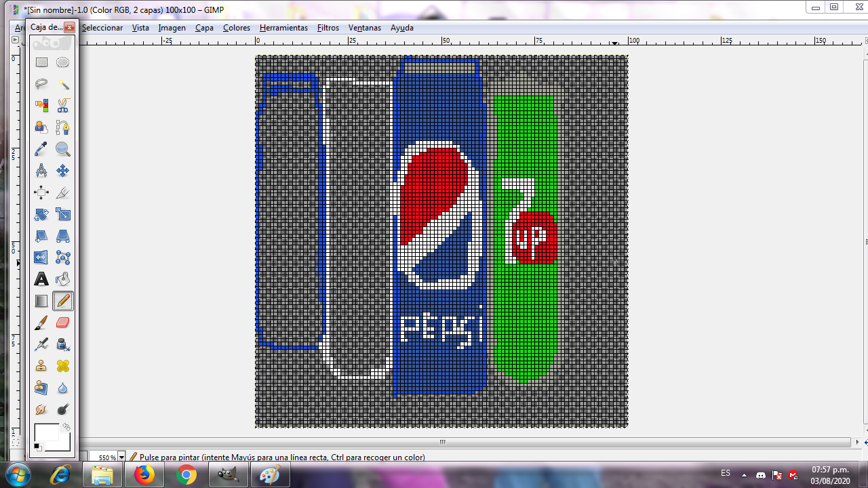The height and width of the screenshot is (488, 868).
Task: Click the ES language indicator
Action: pos(726,473)
